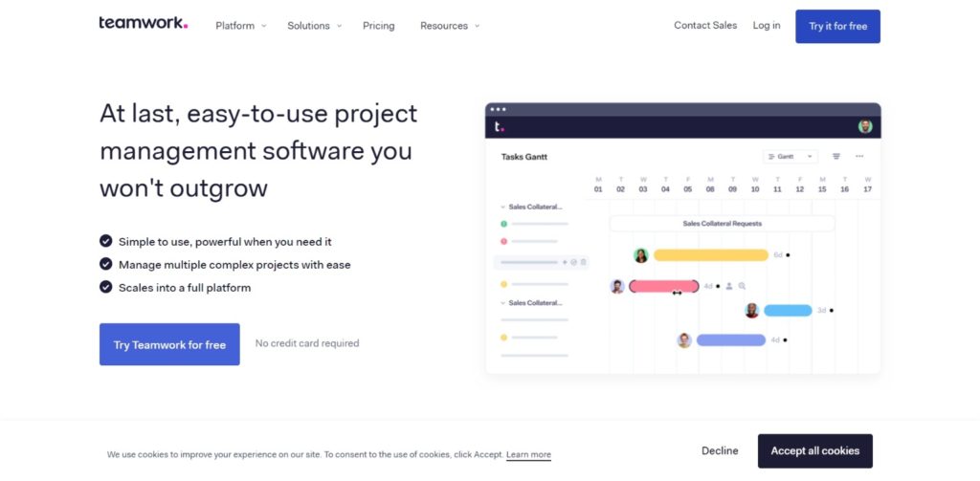The height and width of the screenshot is (481, 980).
Task: Click the resize arrow handle under the pink bar
Action: point(677,293)
